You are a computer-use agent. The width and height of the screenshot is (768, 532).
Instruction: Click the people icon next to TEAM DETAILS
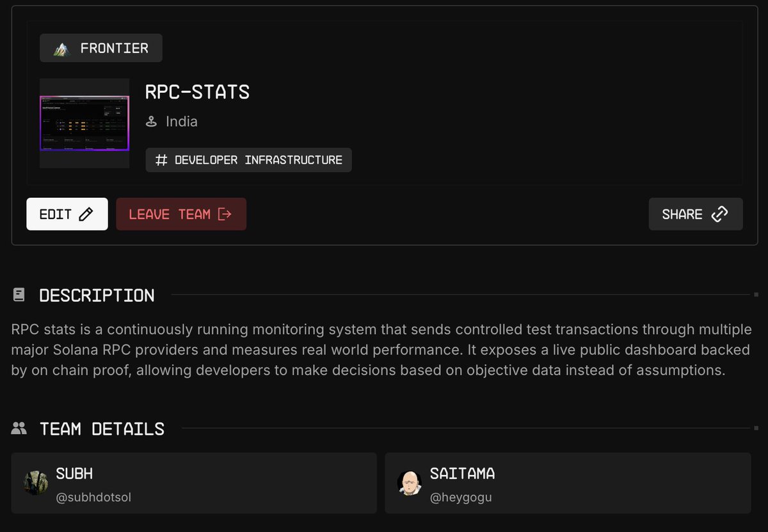click(x=19, y=428)
